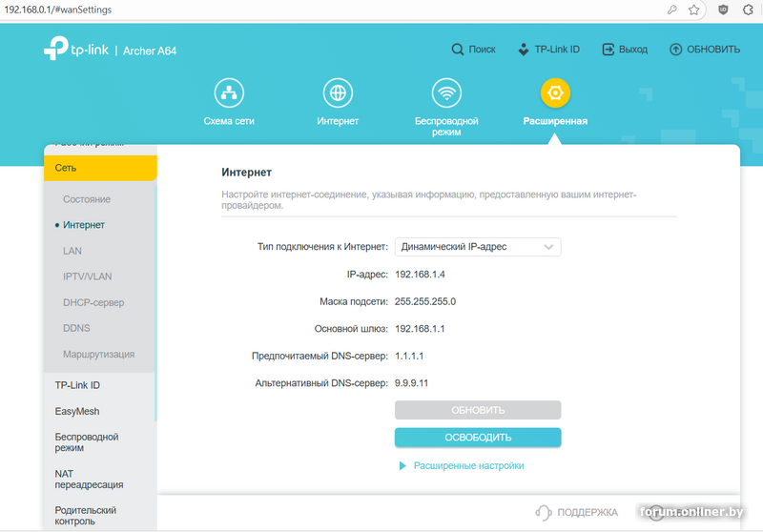Click the shield extension icon in the browser bar
Screen dimensions: 763x532
(x=723, y=10)
